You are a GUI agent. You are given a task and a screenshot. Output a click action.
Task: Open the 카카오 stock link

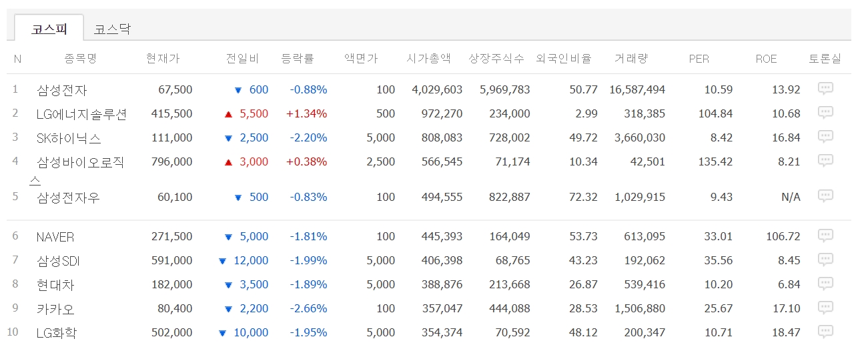pos(55,309)
